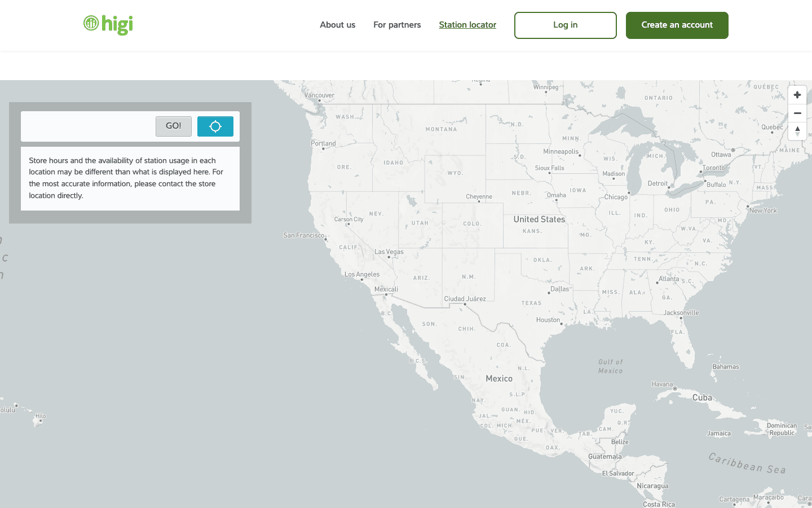
Task: Click the Caribbean Sea label
Action: 747,463
